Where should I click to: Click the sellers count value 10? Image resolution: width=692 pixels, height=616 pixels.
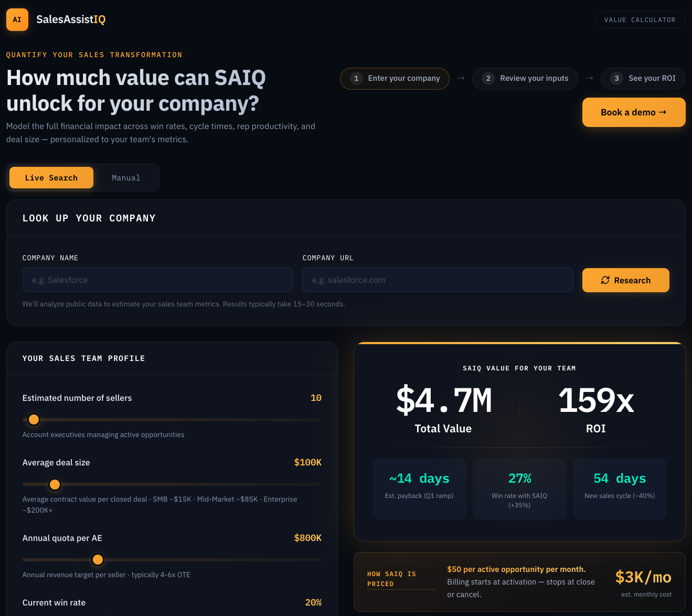316,398
